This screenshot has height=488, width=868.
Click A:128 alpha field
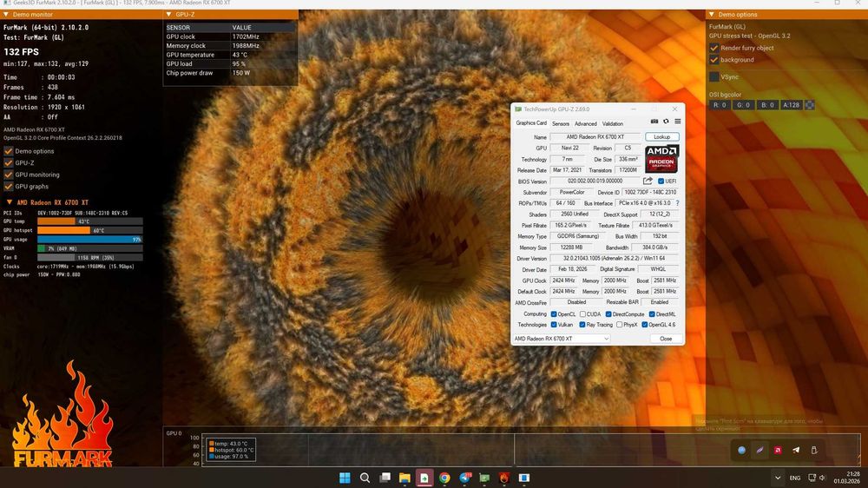(x=791, y=105)
